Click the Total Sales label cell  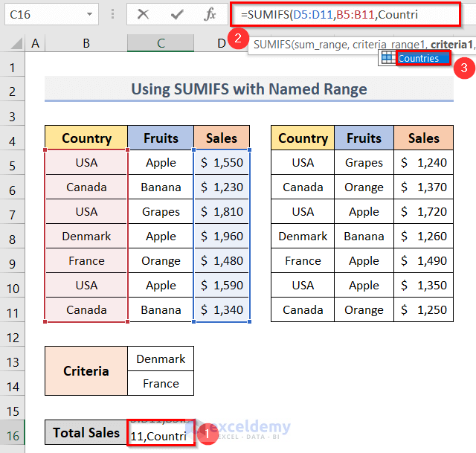click(x=86, y=433)
